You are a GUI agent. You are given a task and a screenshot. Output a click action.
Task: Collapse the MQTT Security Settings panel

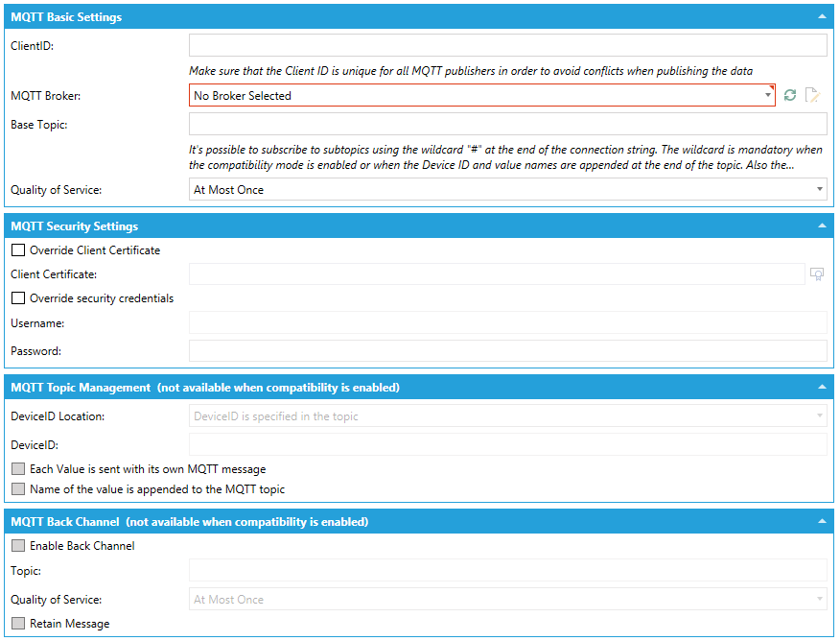pos(821,226)
